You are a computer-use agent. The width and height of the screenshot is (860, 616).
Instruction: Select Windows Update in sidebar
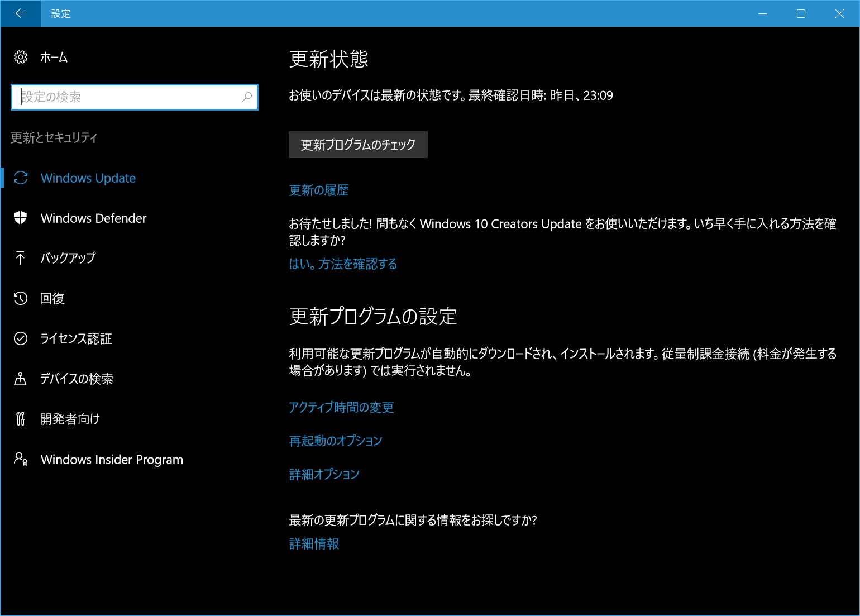[88, 178]
